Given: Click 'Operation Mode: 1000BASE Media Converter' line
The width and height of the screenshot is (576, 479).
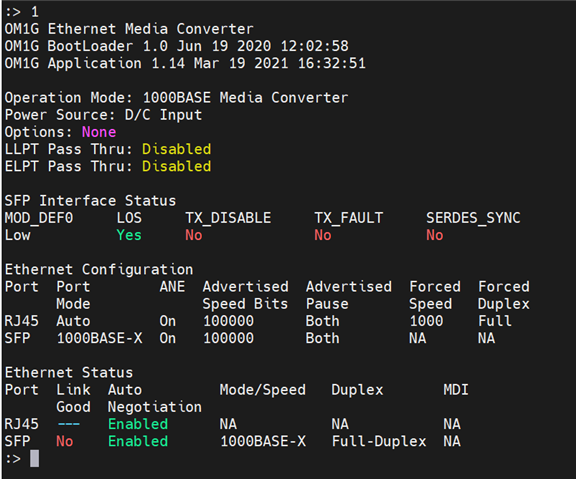Looking at the screenshot, I should [x=176, y=98].
